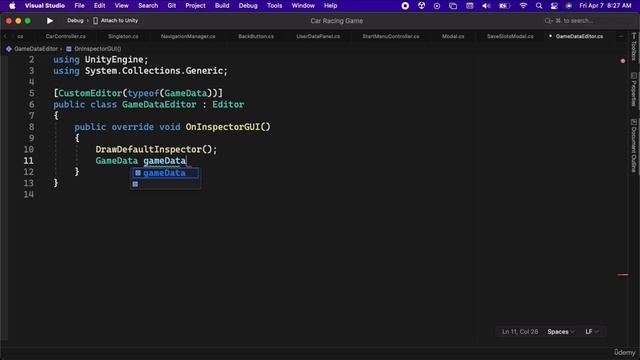Click line number 8 in the gutter
This screenshot has width=640, height=360.
point(31,127)
